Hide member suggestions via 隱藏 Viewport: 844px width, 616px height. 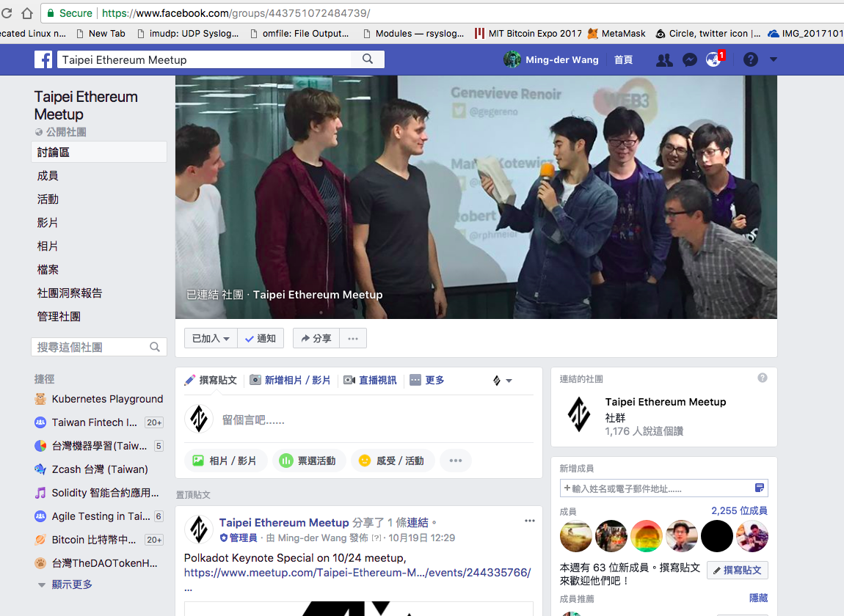pyautogui.click(x=758, y=598)
